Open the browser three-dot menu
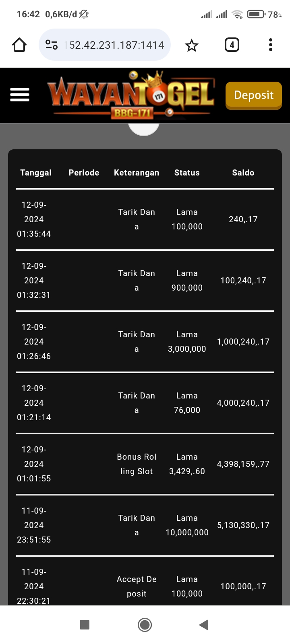This screenshot has height=644, width=290. 271,45
